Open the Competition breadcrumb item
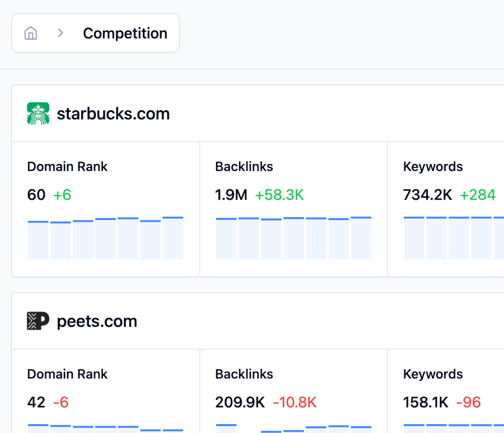The width and height of the screenshot is (504, 433). pos(125,33)
